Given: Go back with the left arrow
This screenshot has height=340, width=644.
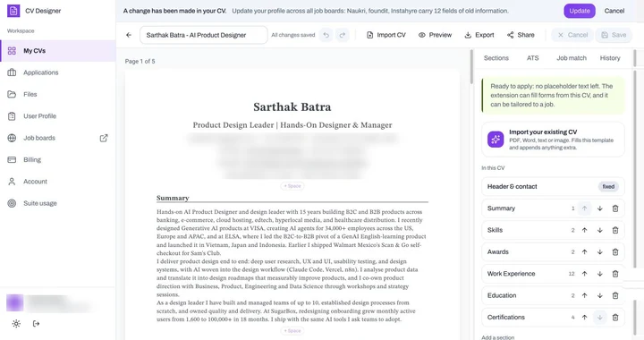Looking at the screenshot, I should 129,35.
